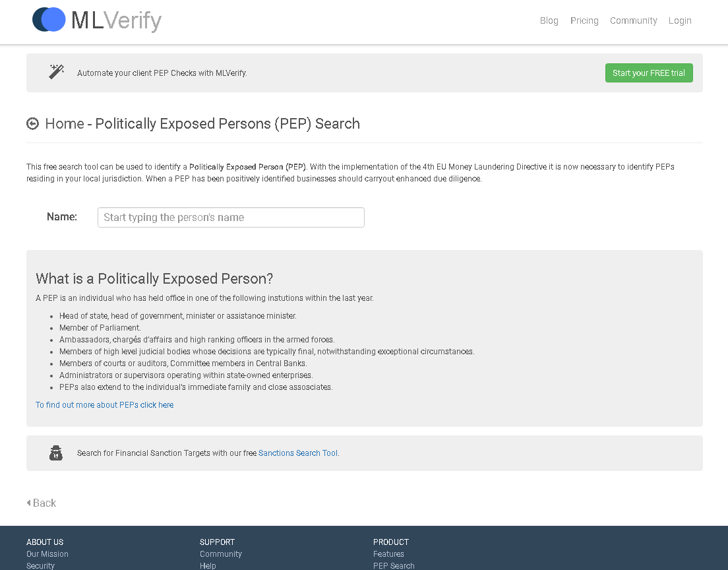Screen dimensions: 728x570
Task: Open the Login page
Action: click(680, 20)
